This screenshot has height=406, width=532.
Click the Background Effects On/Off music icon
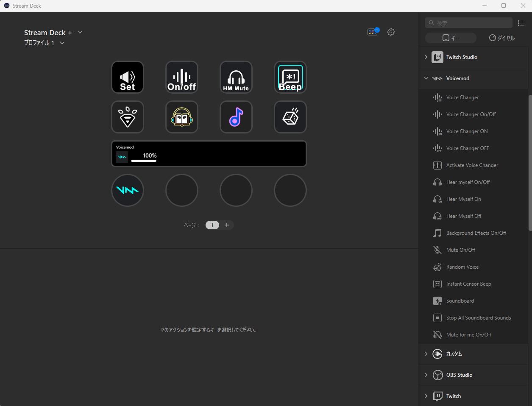coord(437,233)
